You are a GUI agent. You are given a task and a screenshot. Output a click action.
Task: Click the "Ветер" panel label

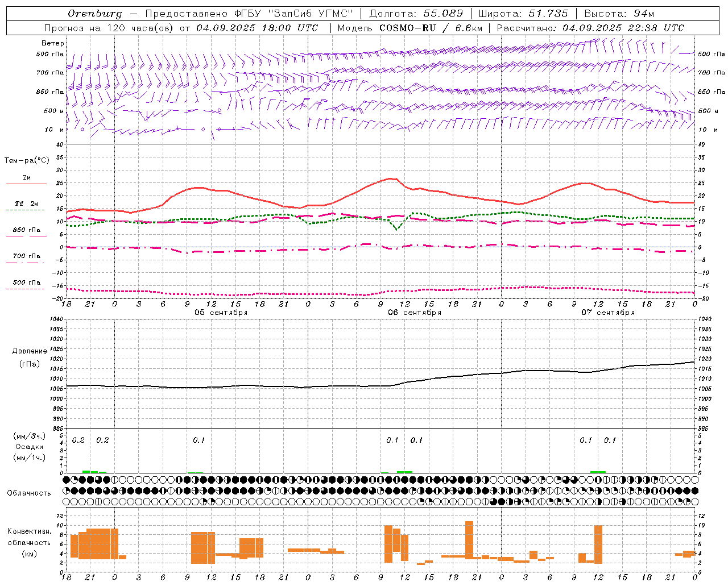point(53,43)
